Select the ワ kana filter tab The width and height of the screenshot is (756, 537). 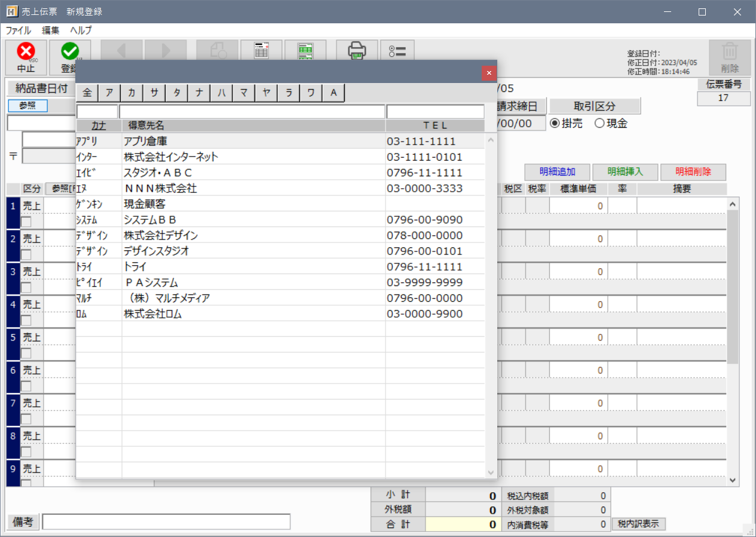[x=311, y=93]
